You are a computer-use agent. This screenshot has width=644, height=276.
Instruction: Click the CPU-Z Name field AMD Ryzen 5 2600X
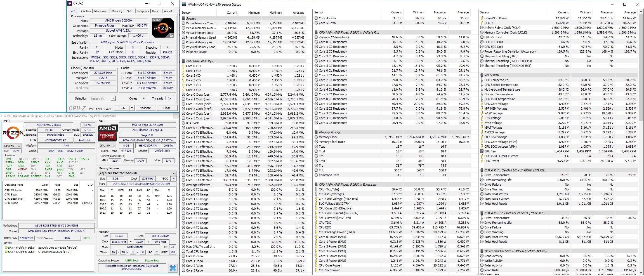coord(119,20)
